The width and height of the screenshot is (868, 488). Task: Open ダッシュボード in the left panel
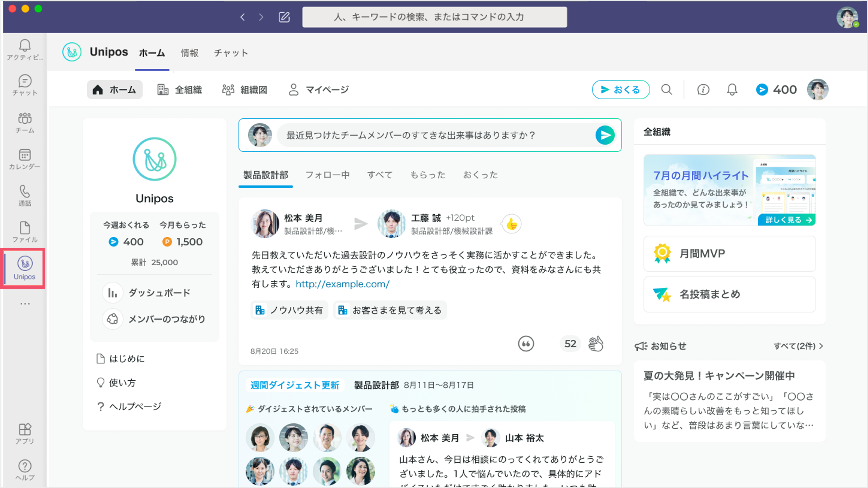pyautogui.click(x=147, y=293)
